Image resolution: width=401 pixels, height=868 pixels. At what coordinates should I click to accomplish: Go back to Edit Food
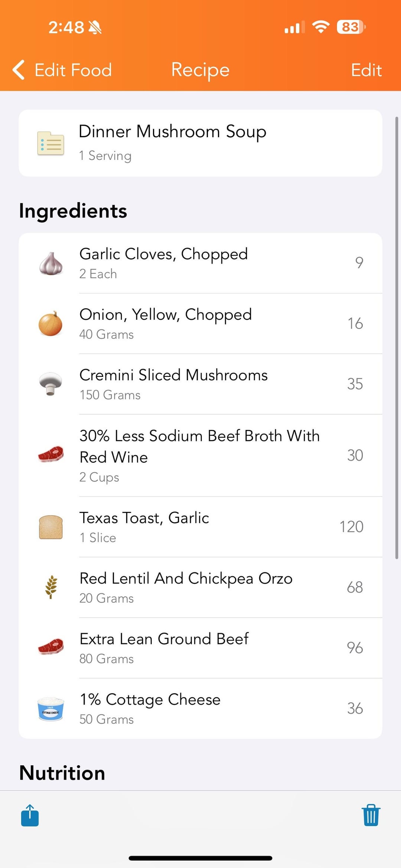(x=73, y=70)
